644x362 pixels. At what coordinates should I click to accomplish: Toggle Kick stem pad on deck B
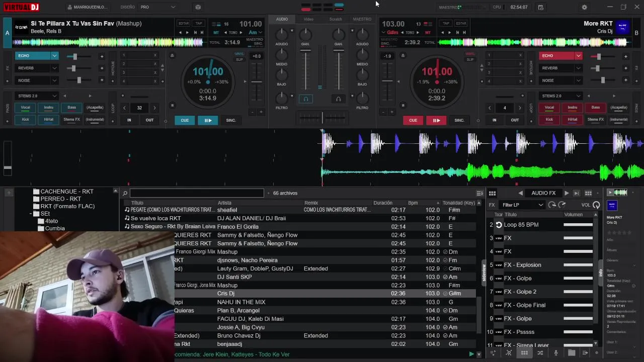click(x=549, y=120)
